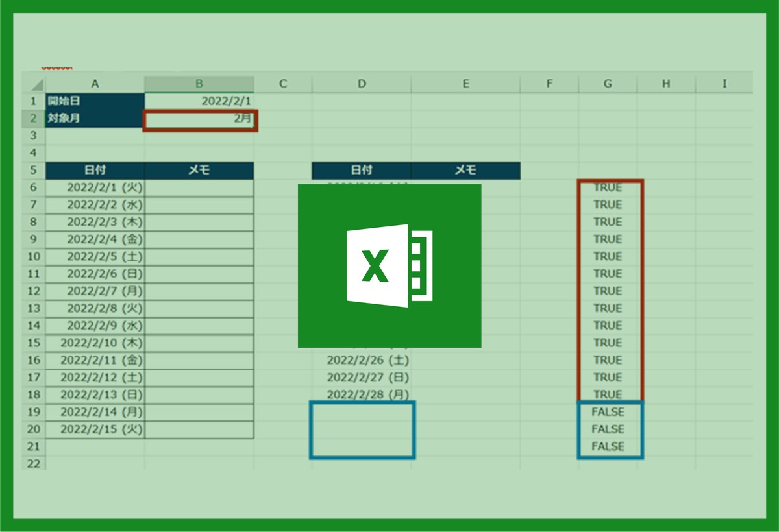The height and width of the screenshot is (532, 779).
Task: Select column A header
Action: click(95, 84)
